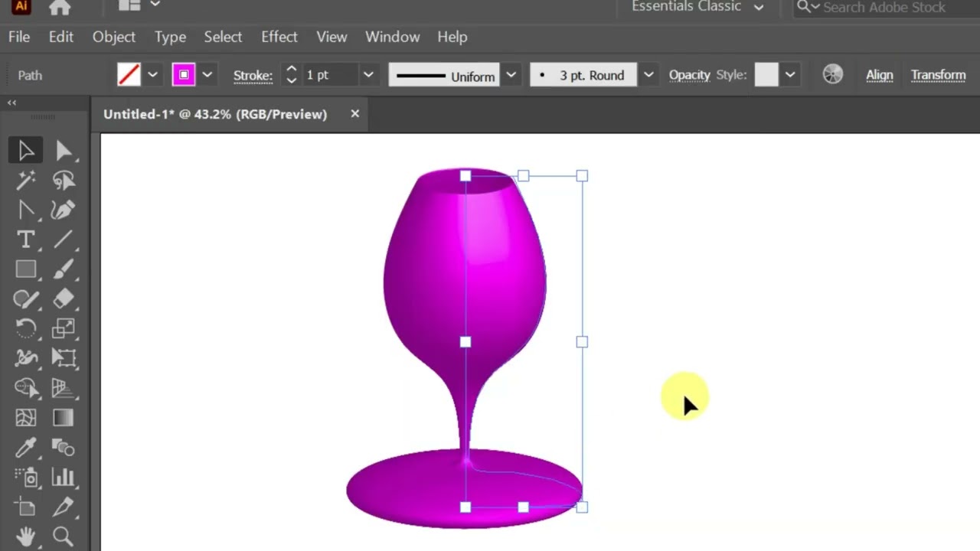Select the Paintbrush tool
The width and height of the screenshot is (980, 551).
click(x=64, y=269)
